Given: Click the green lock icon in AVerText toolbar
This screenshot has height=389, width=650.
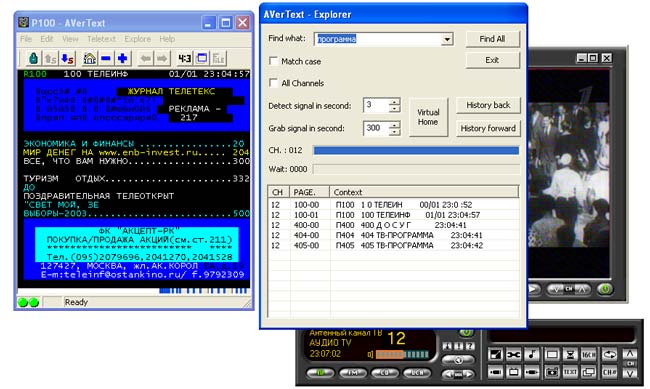Looking at the screenshot, I should (x=34, y=58).
